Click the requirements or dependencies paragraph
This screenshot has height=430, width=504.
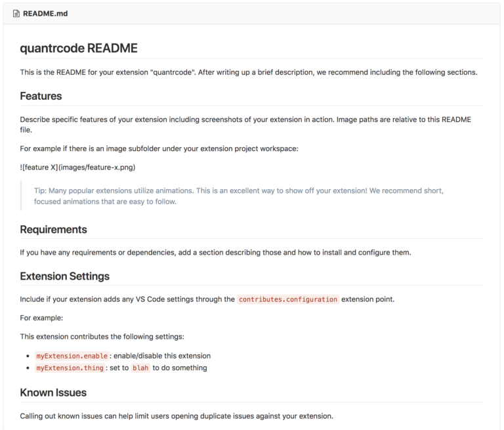tap(215, 253)
